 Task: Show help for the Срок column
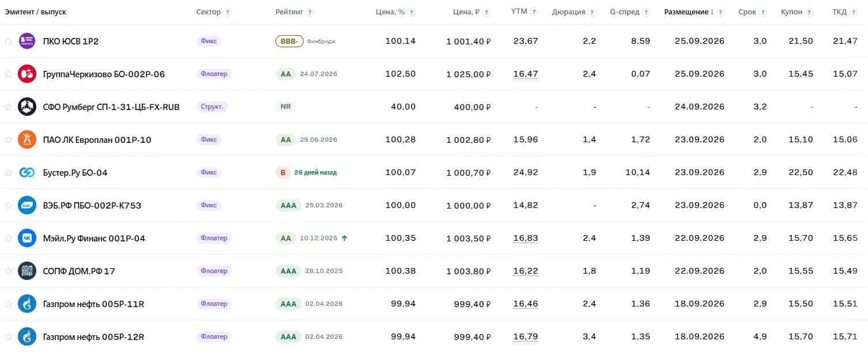coord(763,12)
